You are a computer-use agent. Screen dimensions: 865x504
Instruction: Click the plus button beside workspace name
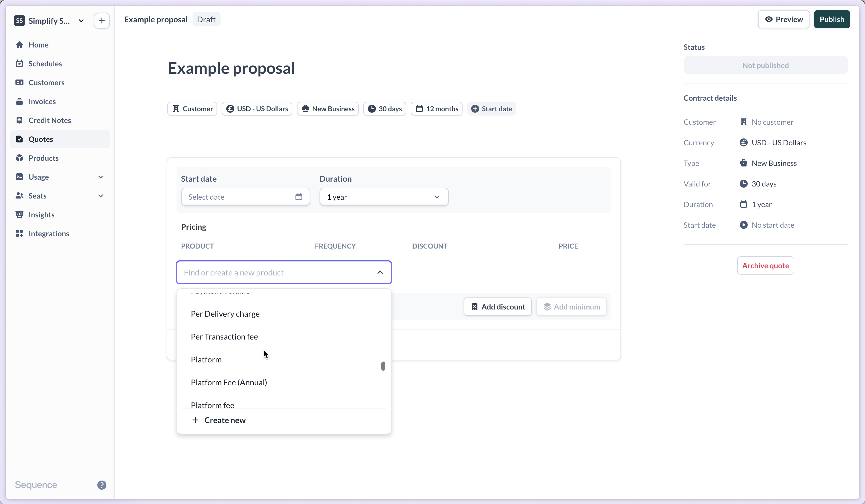tap(102, 21)
